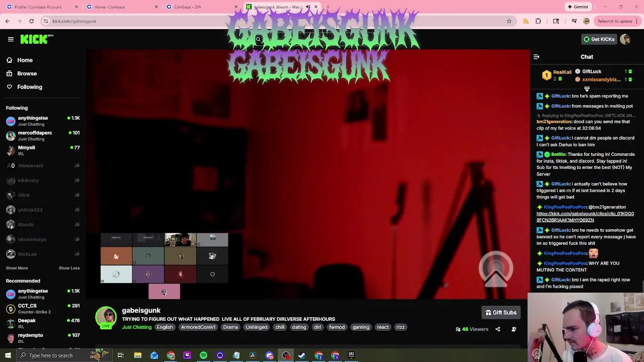This screenshot has height=362, width=644.
Task: Open Outlook mail from taskbar
Action: tap(154, 355)
